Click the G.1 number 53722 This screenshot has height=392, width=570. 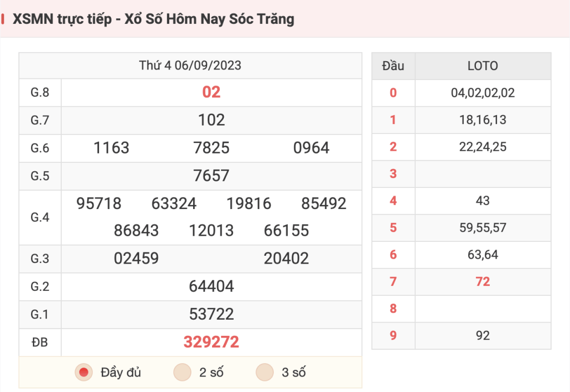tap(211, 314)
